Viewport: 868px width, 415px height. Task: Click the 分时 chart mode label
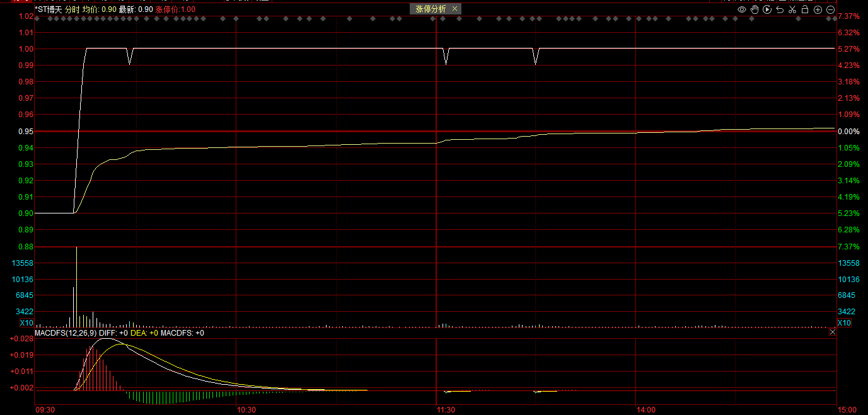[72, 9]
